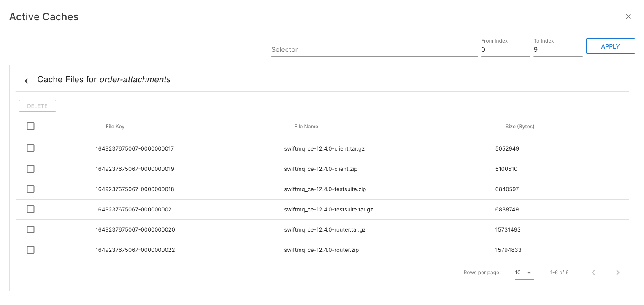Viewport: 644px width, 305px height.
Task: Select the swiftmq_ce-12.4.0-testsuite.tar.gz row checkbox
Action: (30, 209)
